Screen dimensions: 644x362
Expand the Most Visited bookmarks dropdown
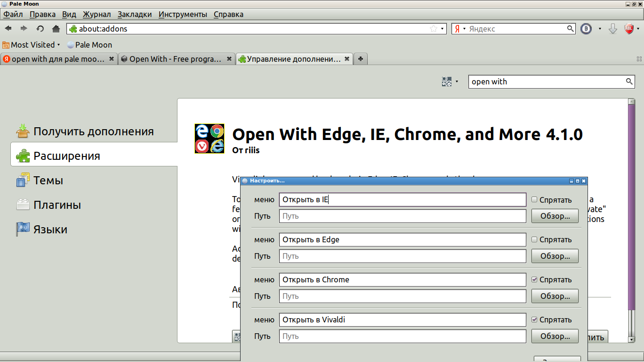coord(58,45)
